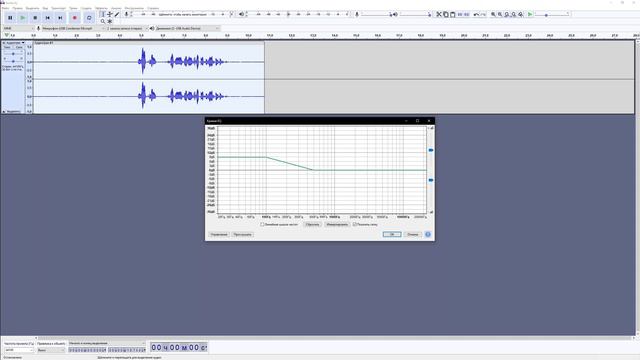Collapse the audio track with bottom arrow
This screenshot has width=640, height=360.
point(4,111)
